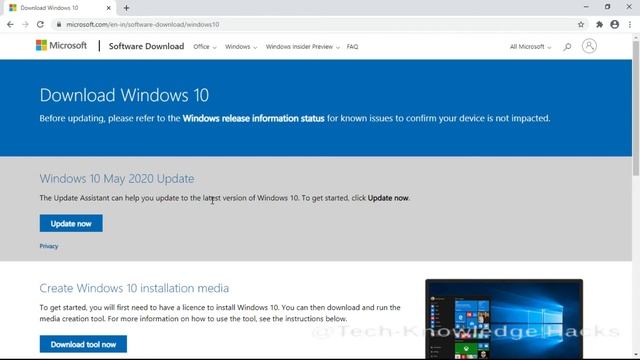Open the Chrome three-dot menu
Image resolution: width=640 pixels, height=360 pixels.
click(630, 24)
